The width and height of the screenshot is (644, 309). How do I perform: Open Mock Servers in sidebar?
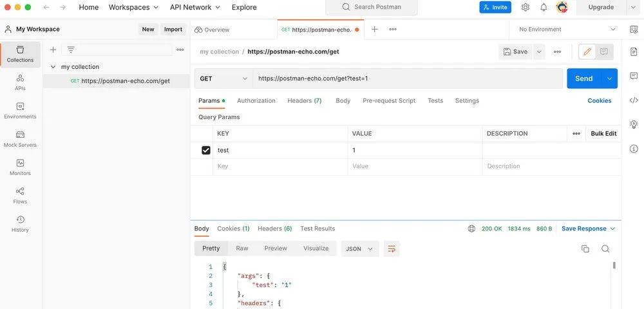(x=20, y=138)
